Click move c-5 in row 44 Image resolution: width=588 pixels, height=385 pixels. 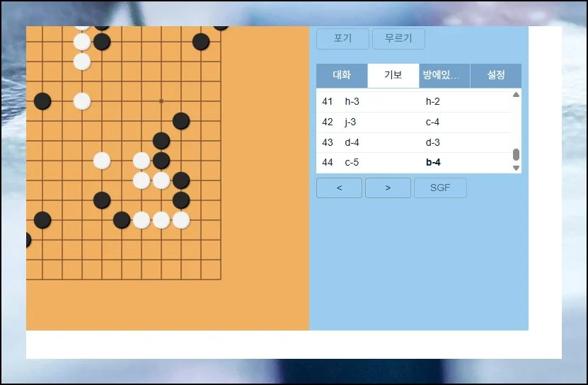(352, 163)
